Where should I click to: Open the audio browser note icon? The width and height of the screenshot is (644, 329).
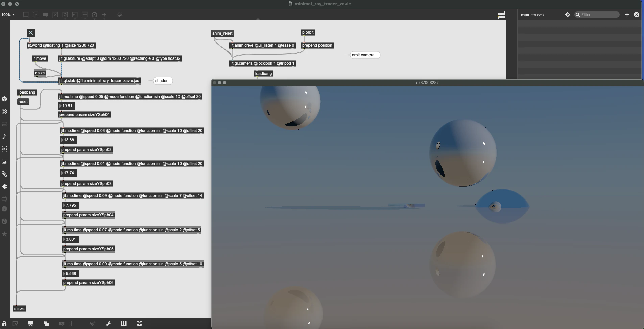point(4,137)
